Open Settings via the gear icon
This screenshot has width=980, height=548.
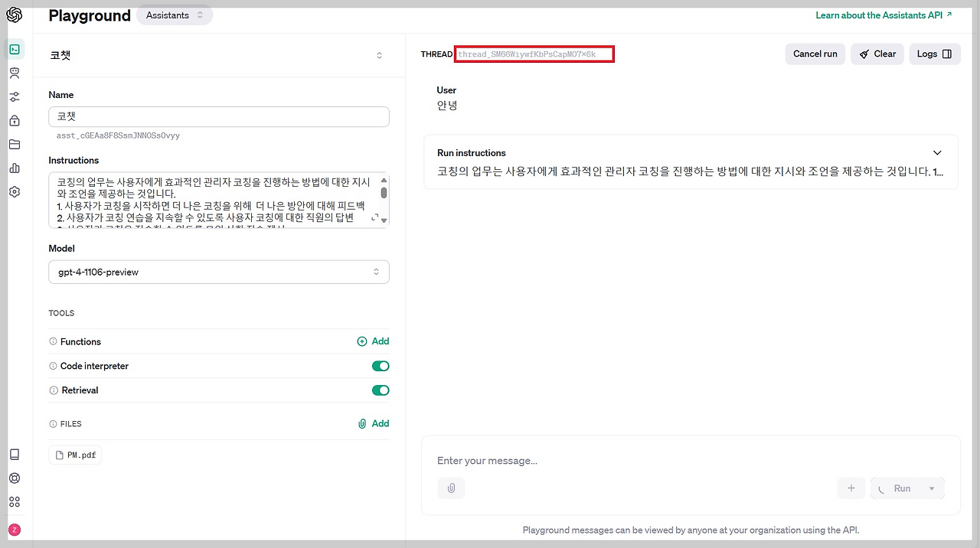coord(14,192)
